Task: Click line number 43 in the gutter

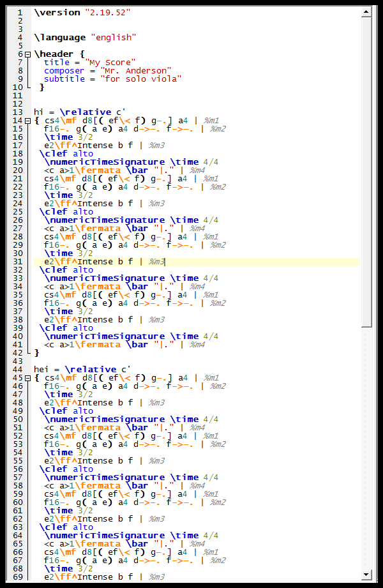Action: click(x=18, y=361)
